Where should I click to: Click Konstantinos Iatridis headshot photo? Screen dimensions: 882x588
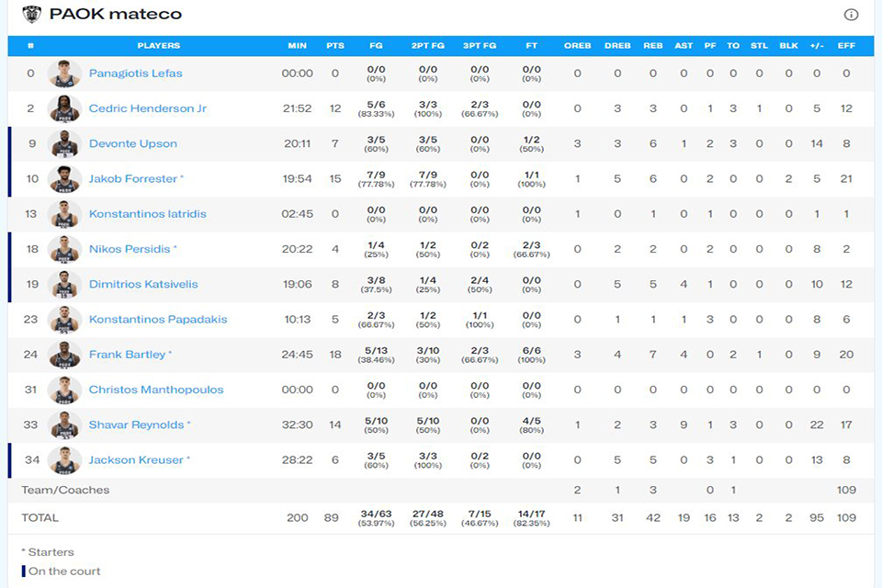pos(64,214)
